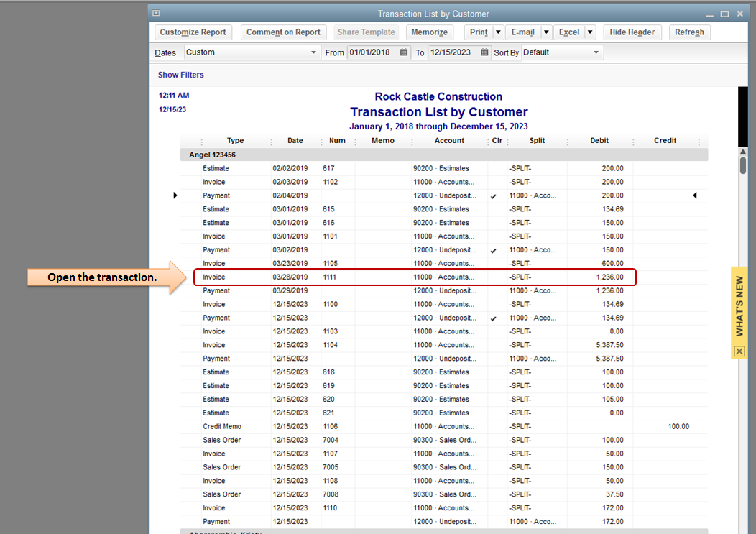The image size is (756, 534).
Task: Open the To date calendar picker
Action: point(485,52)
